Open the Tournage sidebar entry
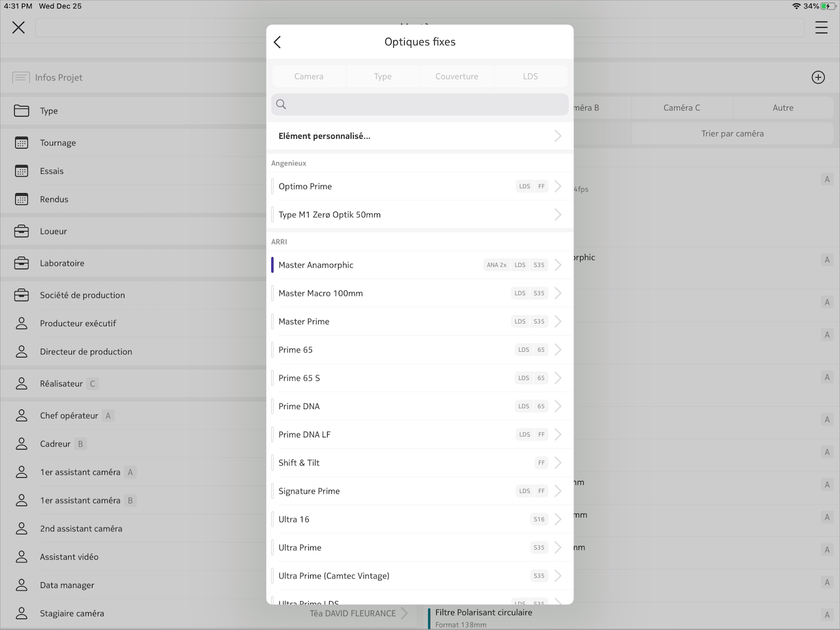840x630 pixels. click(133, 143)
